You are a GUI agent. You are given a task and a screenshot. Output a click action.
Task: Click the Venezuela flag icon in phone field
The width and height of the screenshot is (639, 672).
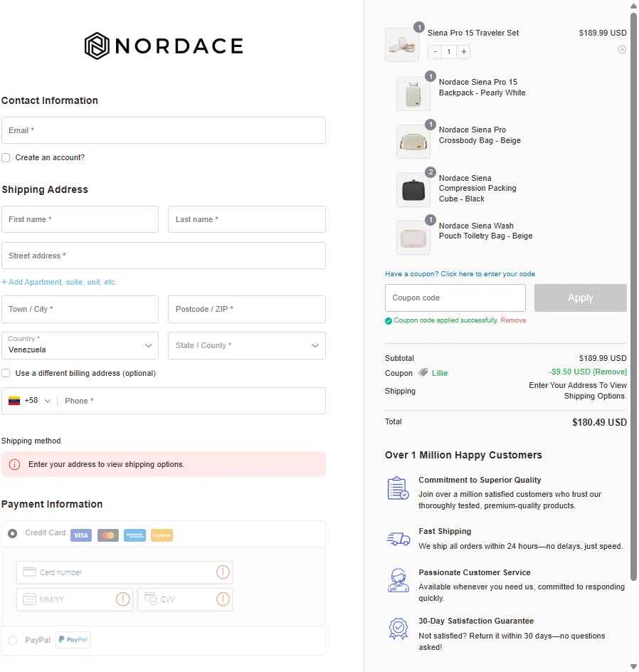pyautogui.click(x=14, y=401)
